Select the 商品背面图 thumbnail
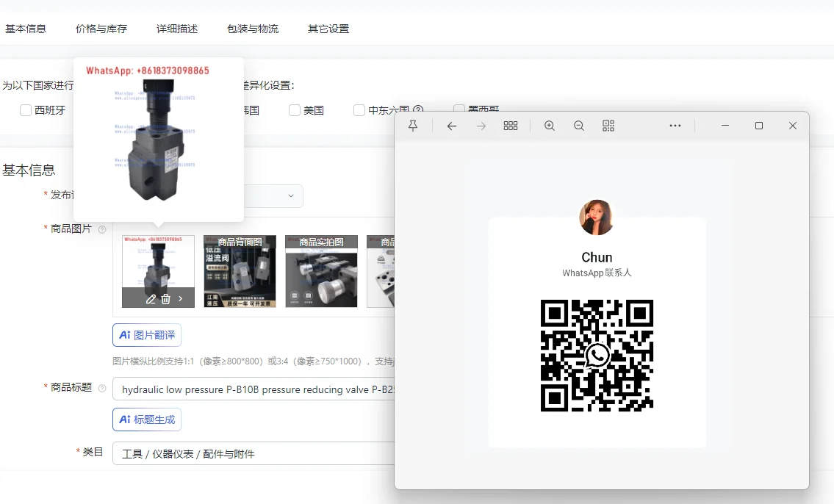The height and width of the screenshot is (504, 834). 240,271
